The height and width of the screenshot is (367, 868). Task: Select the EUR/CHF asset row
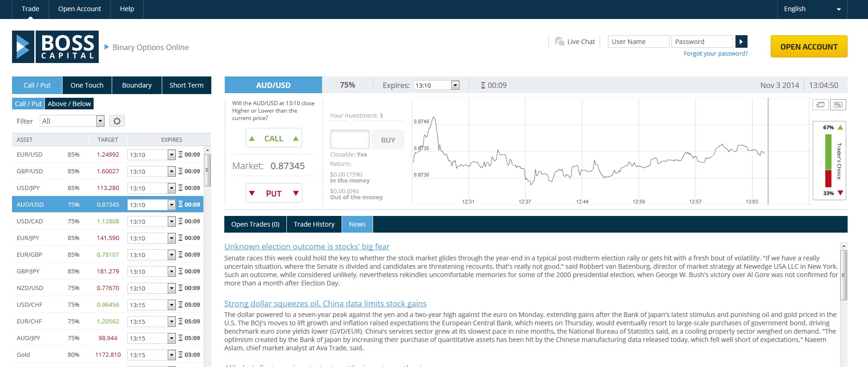[x=108, y=321]
